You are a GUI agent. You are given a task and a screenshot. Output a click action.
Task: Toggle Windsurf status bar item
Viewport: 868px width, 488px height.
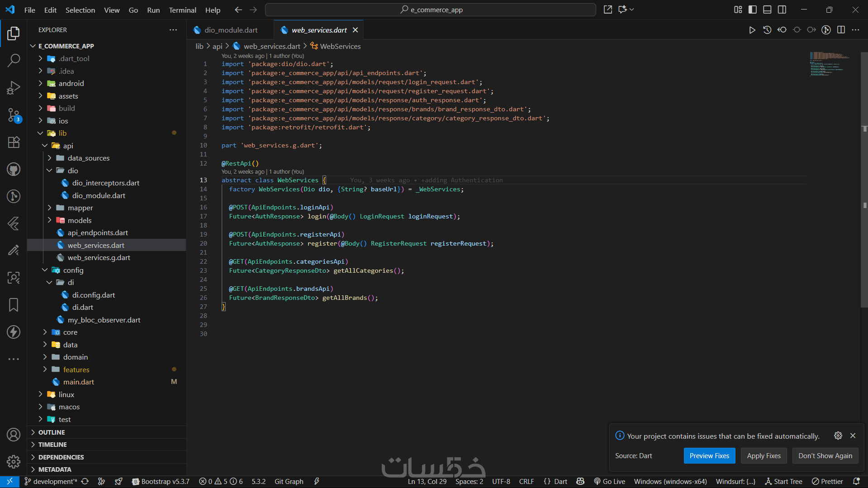pyautogui.click(x=735, y=482)
